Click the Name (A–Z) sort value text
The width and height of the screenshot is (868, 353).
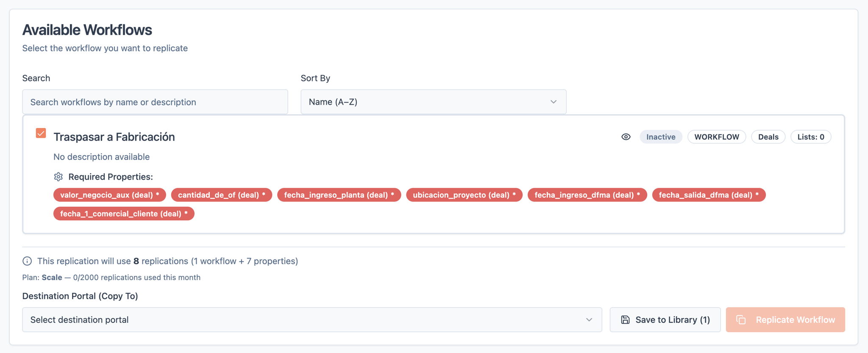tap(333, 102)
